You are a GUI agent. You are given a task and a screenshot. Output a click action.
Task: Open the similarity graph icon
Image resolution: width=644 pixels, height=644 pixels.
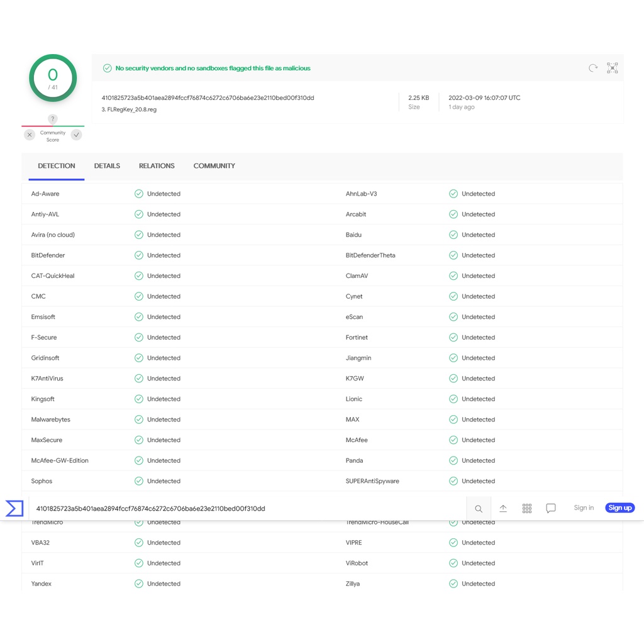click(613, 68)
